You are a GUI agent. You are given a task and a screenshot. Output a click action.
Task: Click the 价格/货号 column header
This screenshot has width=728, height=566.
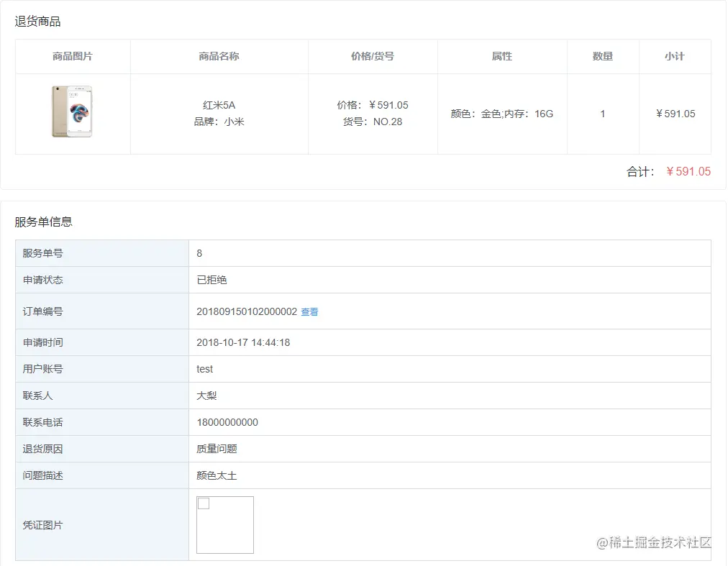tap(373, 56)
